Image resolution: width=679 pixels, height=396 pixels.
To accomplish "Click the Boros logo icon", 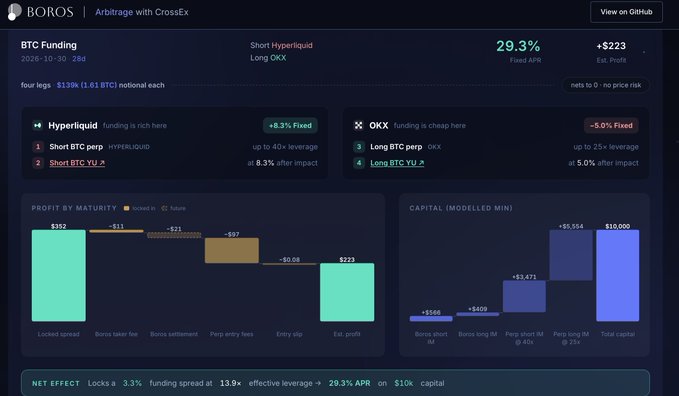I will tap(14, 12).
